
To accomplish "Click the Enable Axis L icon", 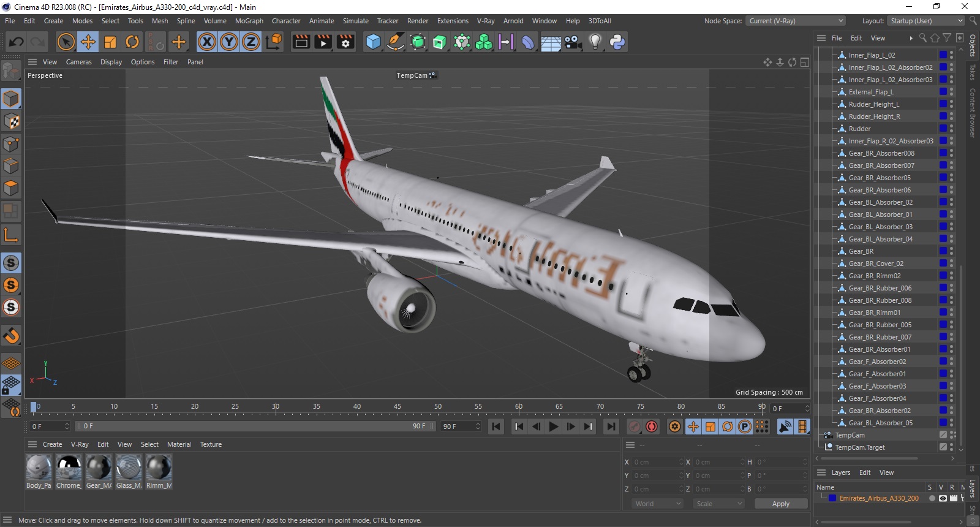I will point(11,235).
